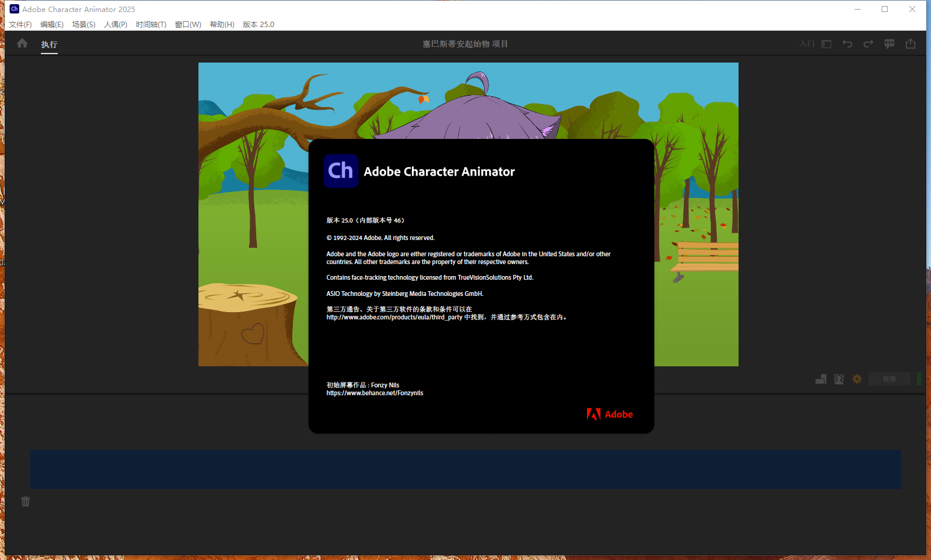This screenshot has width=931, height=560.
Task: Click the Undo arrow icon
Action: point(847,43)
